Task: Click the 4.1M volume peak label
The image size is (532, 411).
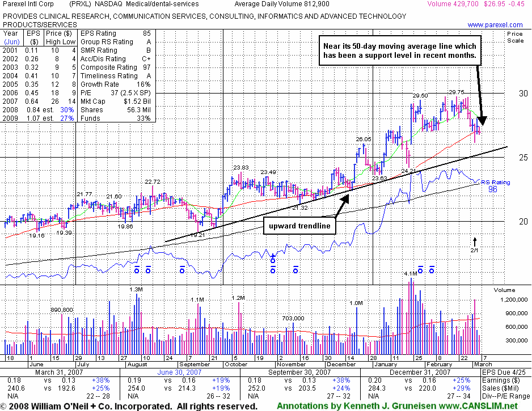Action: [x=411, y=273]
